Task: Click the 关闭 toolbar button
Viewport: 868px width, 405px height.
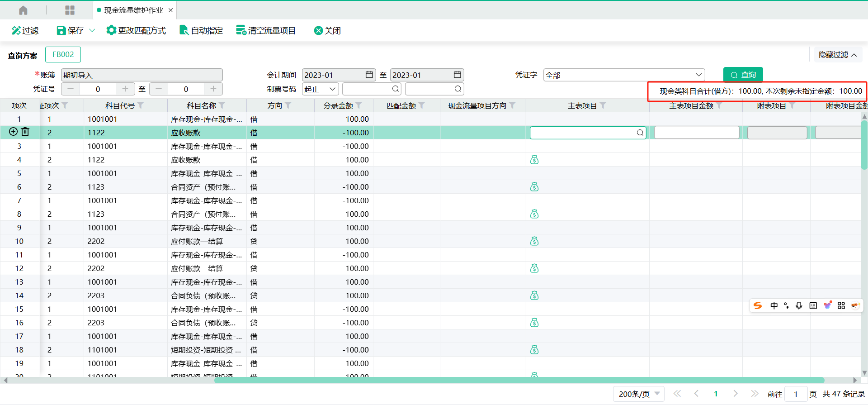Action: coord(327,30)
